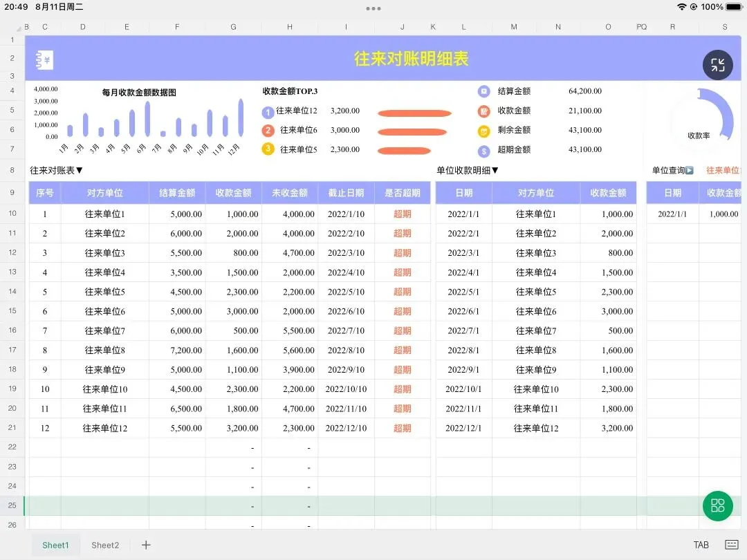Select 800.00 in 收款金额 column of 往来对账表
747x560 pixels.
point(234,253)
